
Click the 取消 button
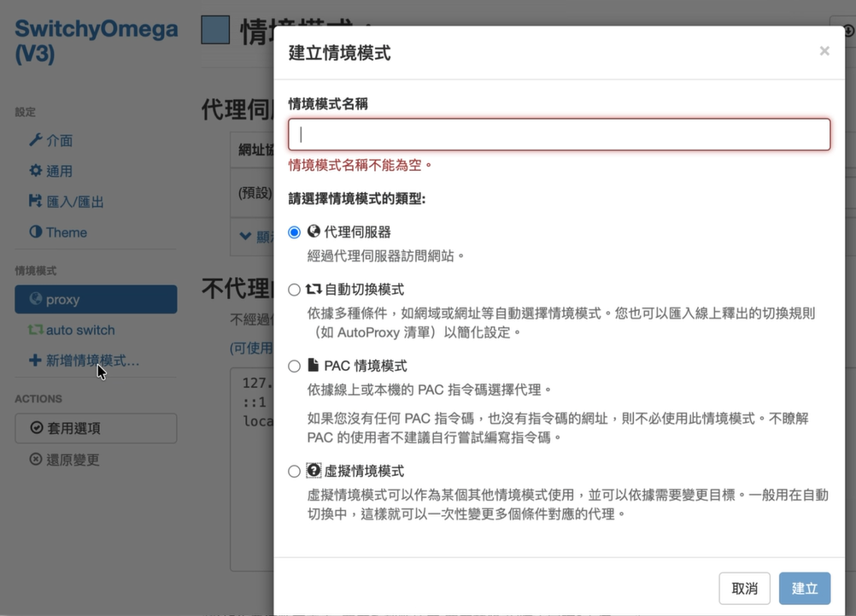(744, 588)
